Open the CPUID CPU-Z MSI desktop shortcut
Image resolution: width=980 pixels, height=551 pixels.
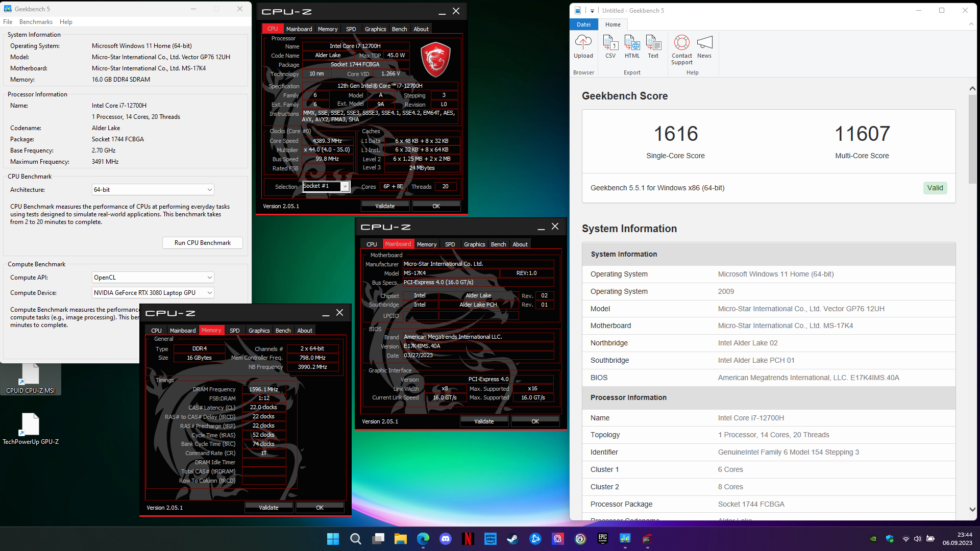tap(31, 379)
